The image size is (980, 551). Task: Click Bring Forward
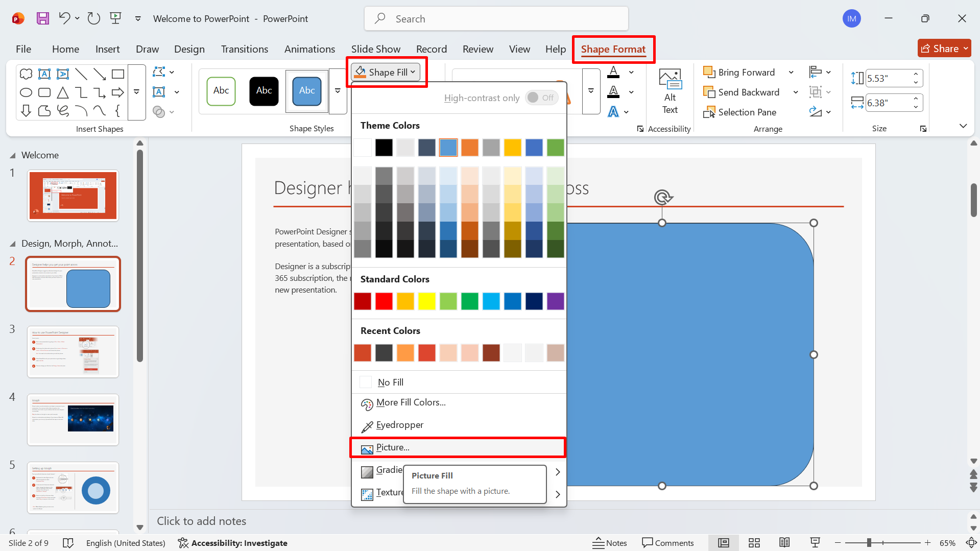tap(739, 73)
